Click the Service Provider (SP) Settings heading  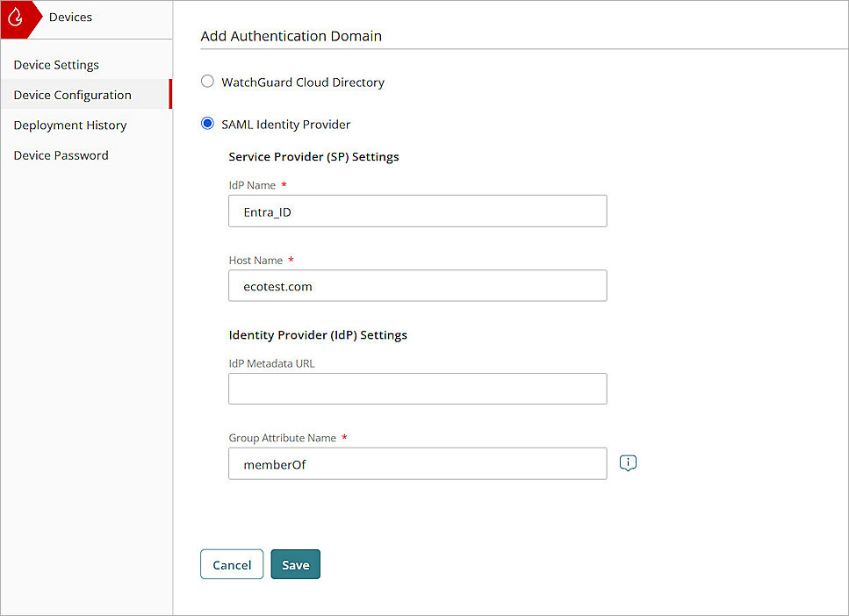313,156
